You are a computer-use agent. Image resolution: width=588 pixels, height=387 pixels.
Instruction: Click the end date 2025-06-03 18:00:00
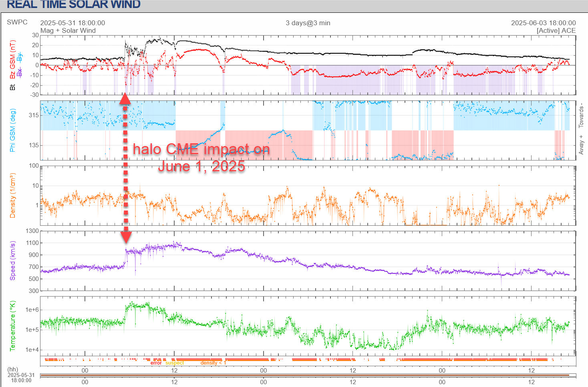click(543, 23)
